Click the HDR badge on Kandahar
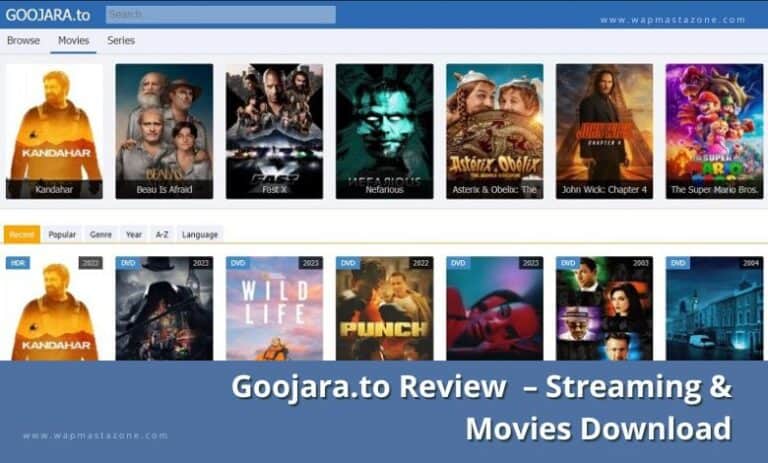 click(18, 263)
